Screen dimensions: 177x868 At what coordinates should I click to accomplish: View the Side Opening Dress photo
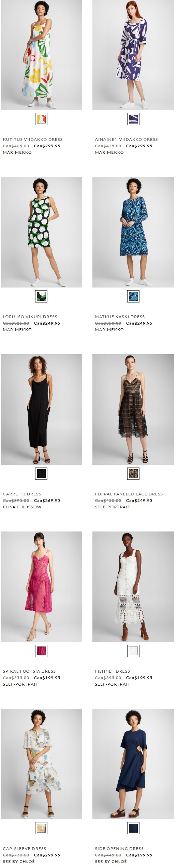pyautogui.click(x=133, y=764)
